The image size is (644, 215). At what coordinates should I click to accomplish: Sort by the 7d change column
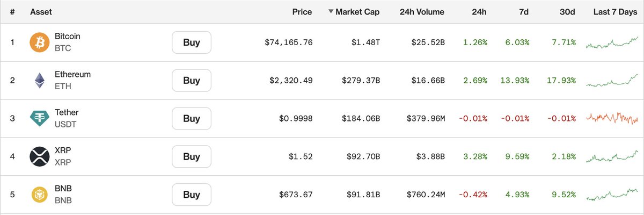523,12
